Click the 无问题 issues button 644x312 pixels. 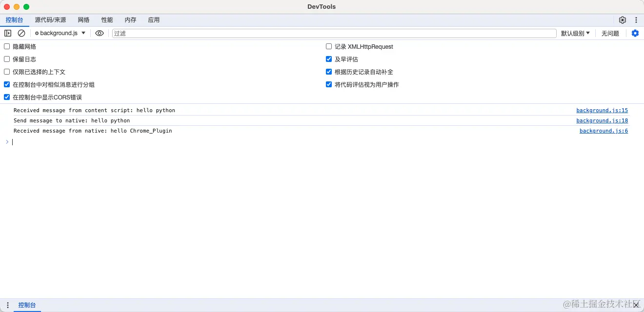[610, 33]
